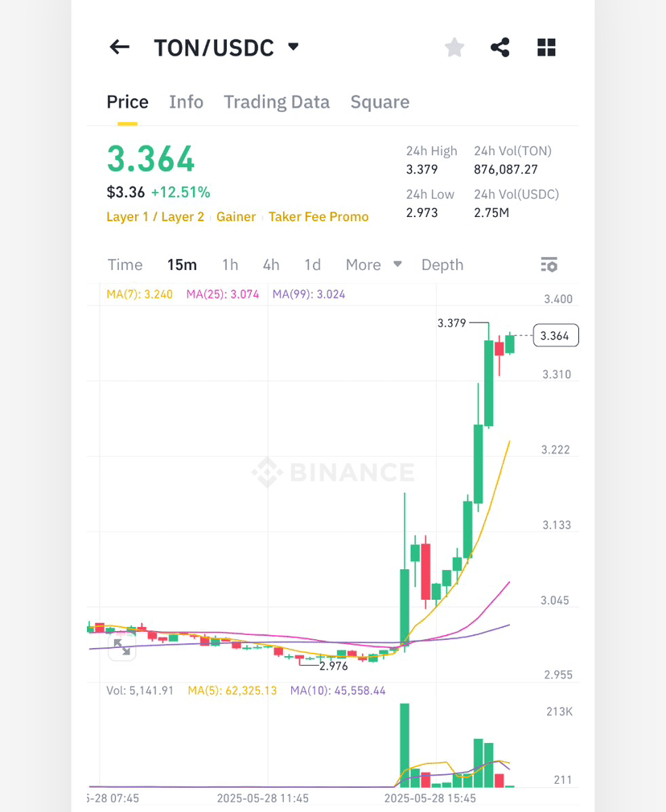
Task: Open chart settings icon beside Depth
Action: (x=549, y=265)
